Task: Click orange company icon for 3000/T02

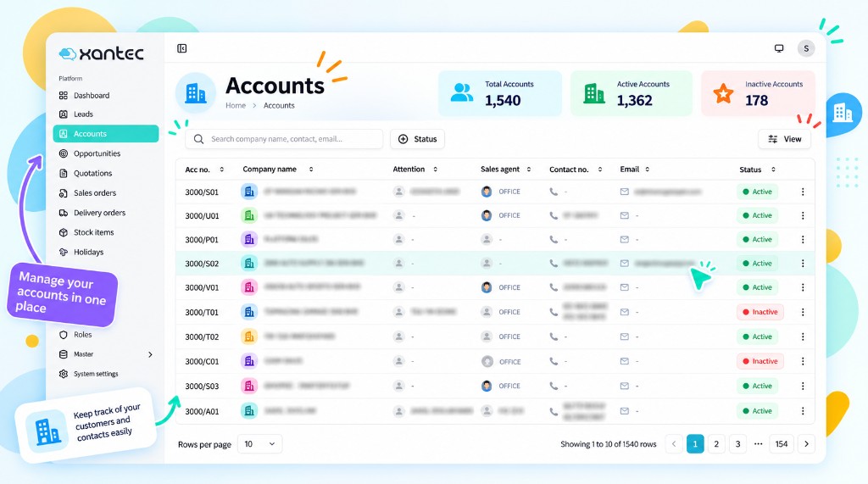Action: point(249,337)
